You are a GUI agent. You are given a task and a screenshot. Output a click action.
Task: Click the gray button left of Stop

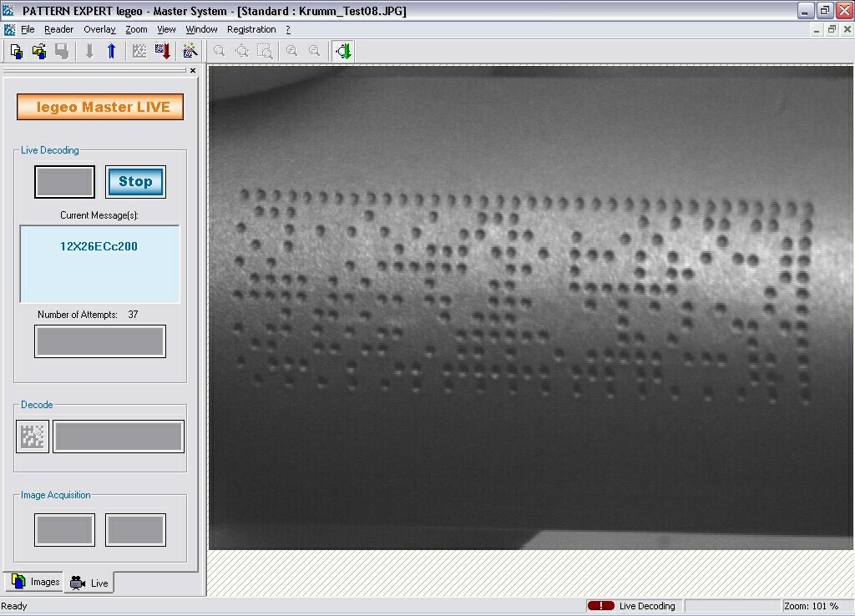click(64, 182)
